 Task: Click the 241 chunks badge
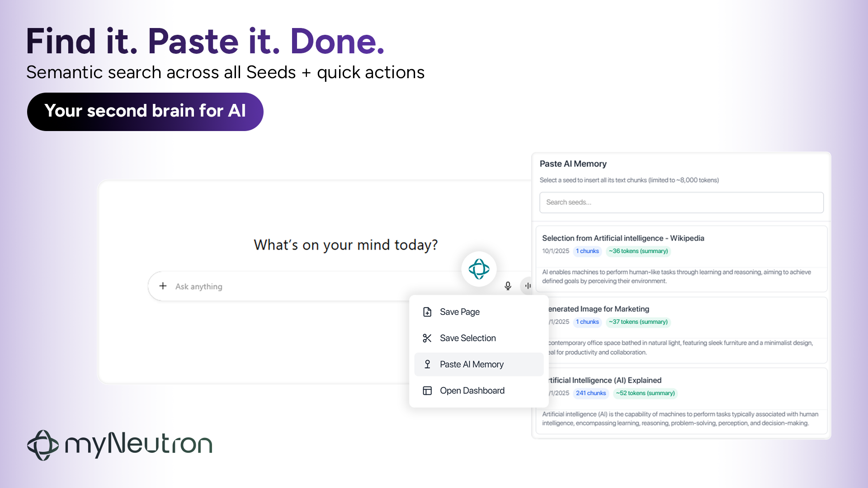tap(590, 393)
